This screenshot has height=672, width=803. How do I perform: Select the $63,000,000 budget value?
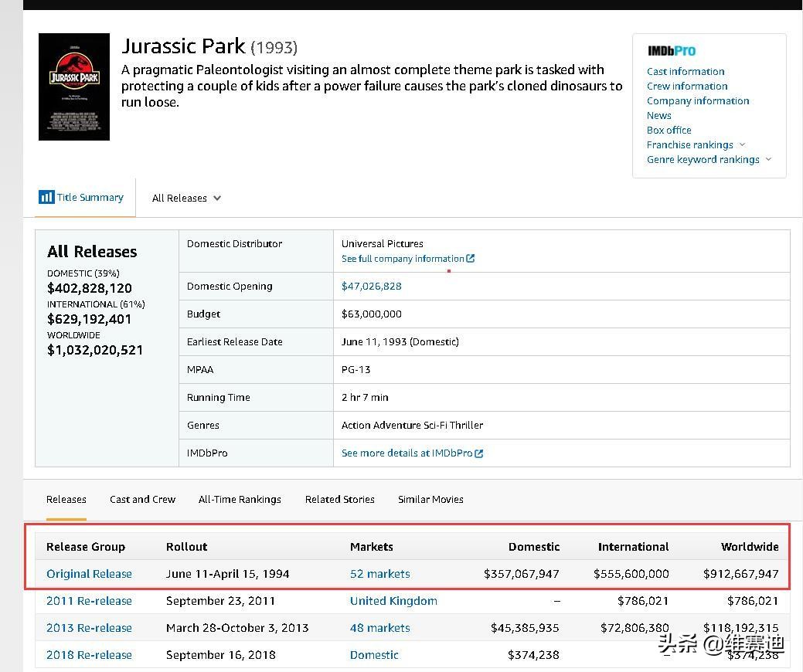(x=371, y=314)
